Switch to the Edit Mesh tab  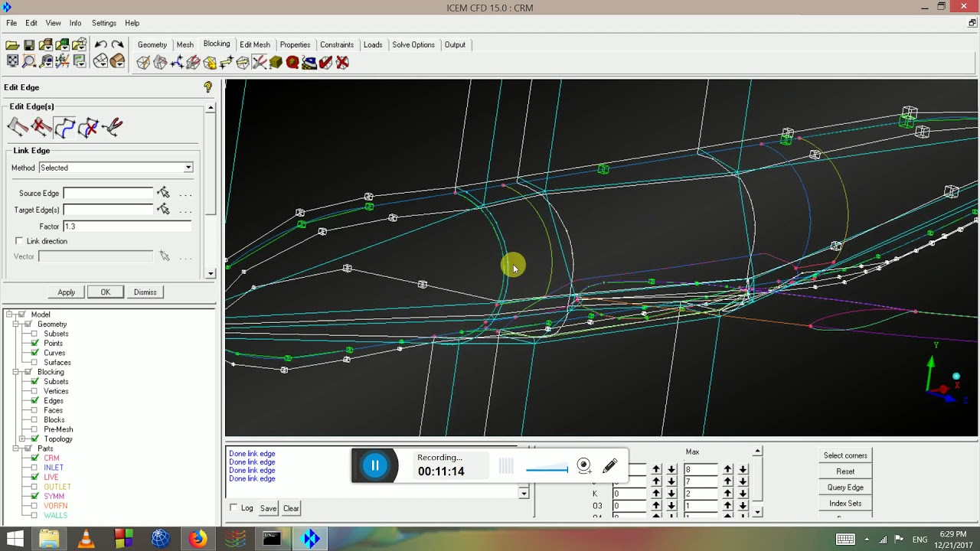tap(255, 44)
